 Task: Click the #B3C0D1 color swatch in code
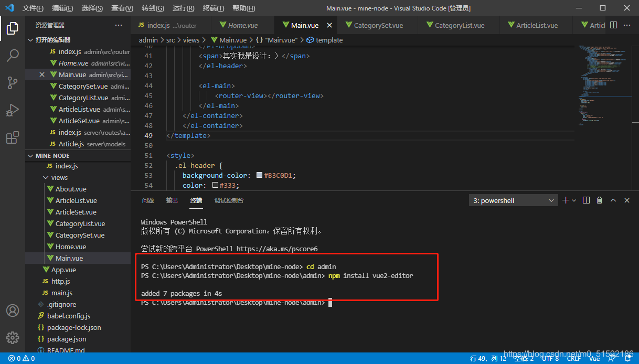click(x=260, y=175)
